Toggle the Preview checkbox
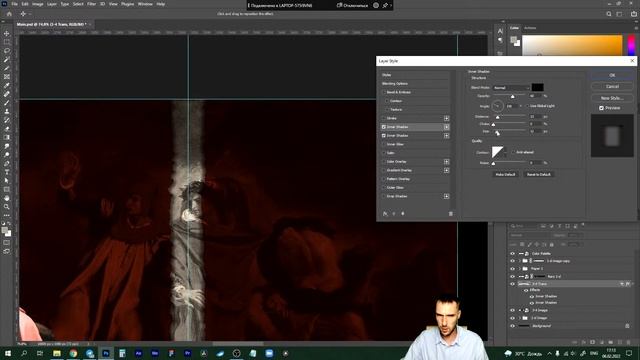 coord(601,108)
